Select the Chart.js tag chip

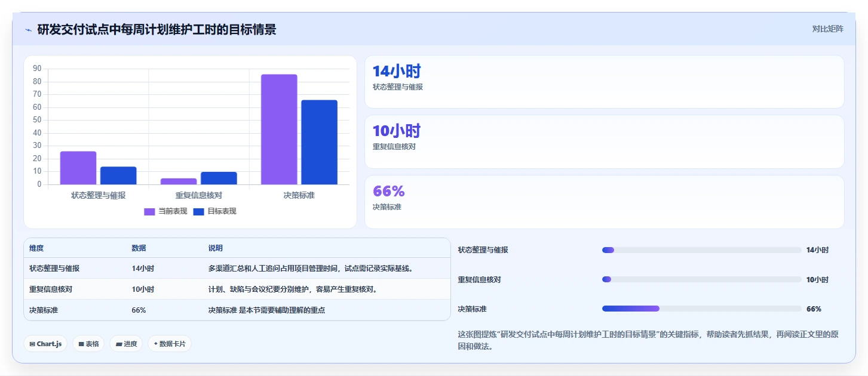coord(45,344)
